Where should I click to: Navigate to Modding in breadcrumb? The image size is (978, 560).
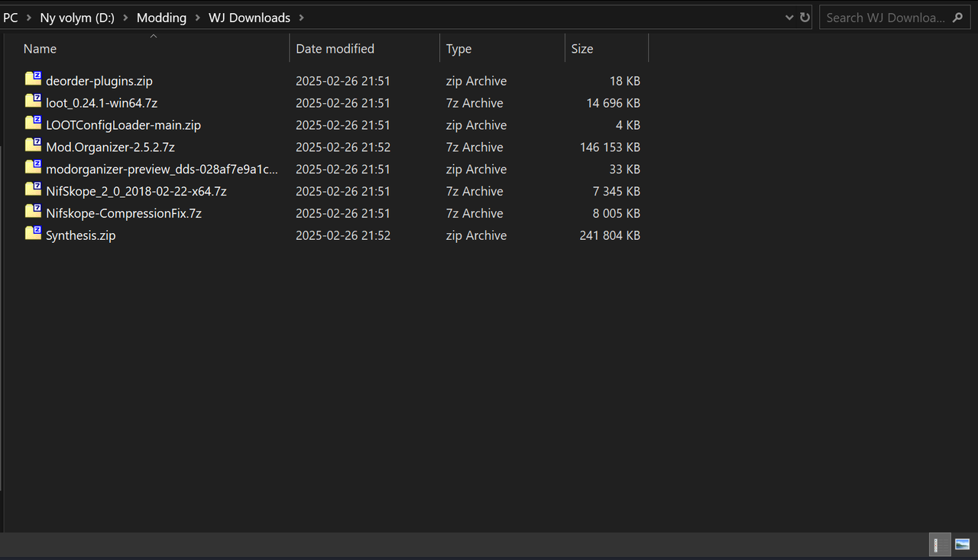[x=161, y=18]
